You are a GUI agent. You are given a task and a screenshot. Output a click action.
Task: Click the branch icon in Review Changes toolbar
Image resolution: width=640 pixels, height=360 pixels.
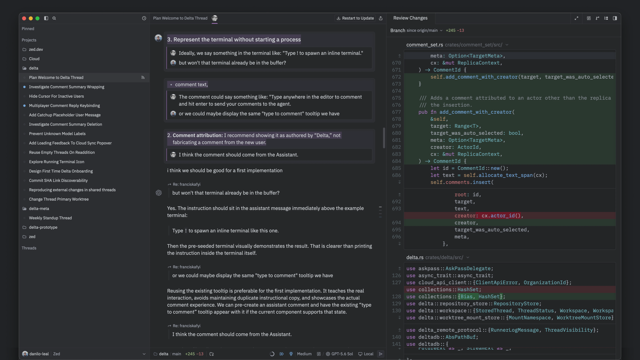[598, 18]
